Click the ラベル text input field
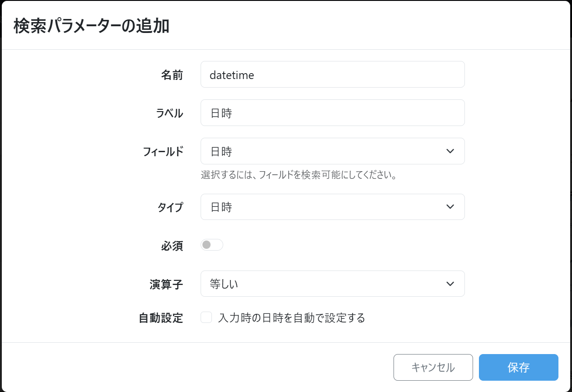572x392 pixels. click(332, 113)
